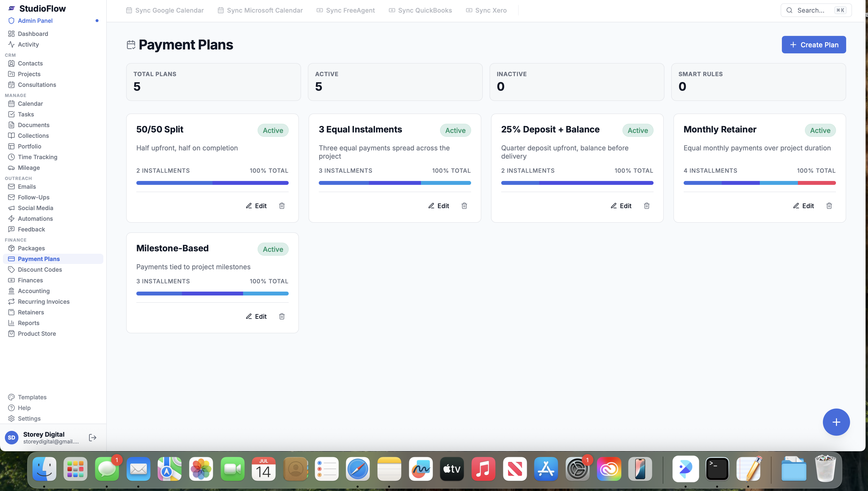Open Safari from the dock
Image resolution: width=868 pixels, height=491 pixels.
pos(358,469)
